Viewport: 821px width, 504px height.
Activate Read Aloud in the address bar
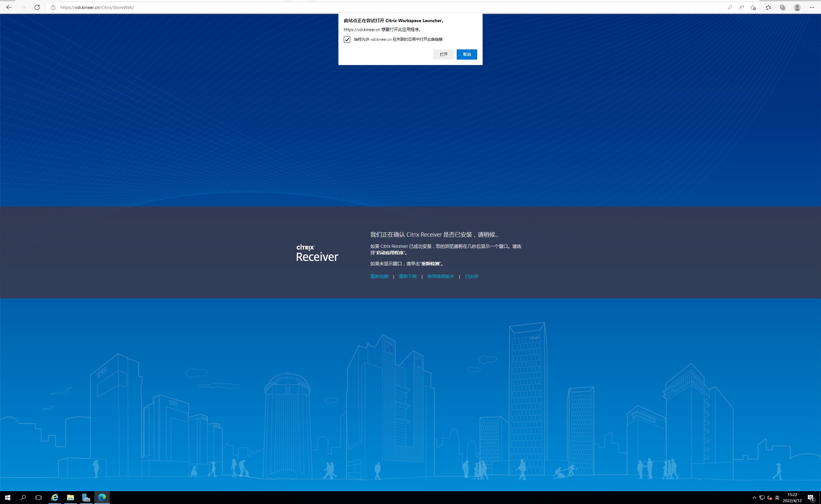(741, 7)
